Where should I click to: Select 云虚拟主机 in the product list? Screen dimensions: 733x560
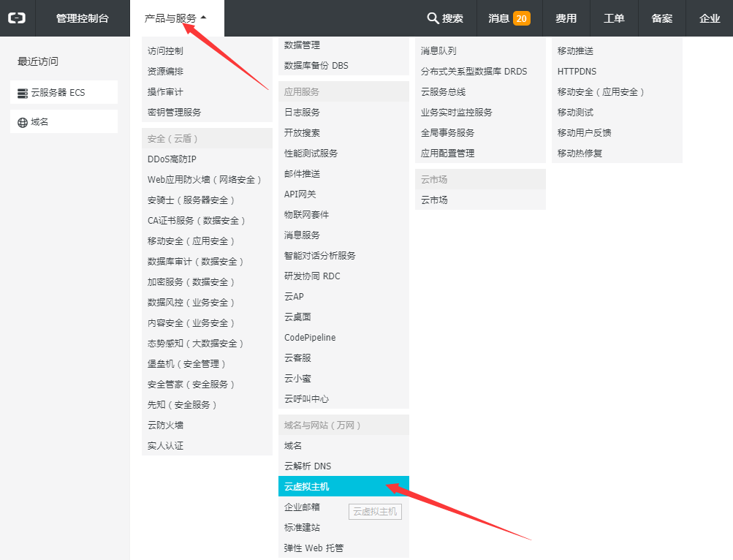tap(343, 487)
